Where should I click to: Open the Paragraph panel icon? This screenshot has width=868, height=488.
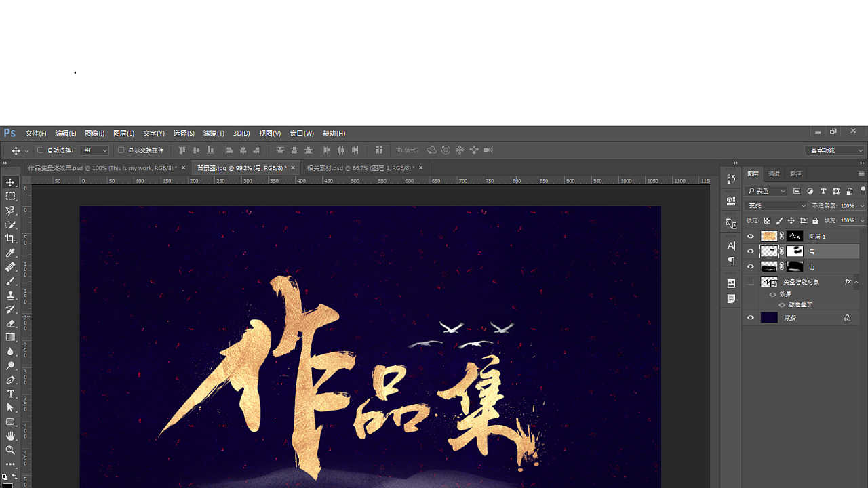coord(731,260)
